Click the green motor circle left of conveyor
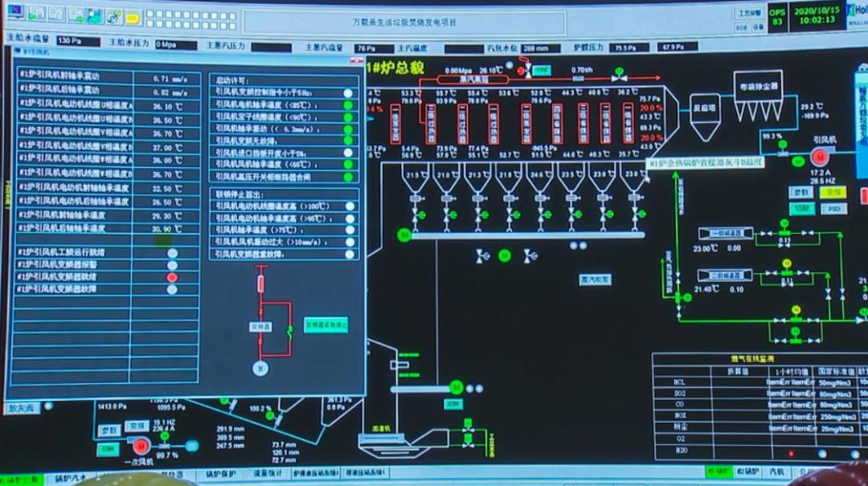 404,235
